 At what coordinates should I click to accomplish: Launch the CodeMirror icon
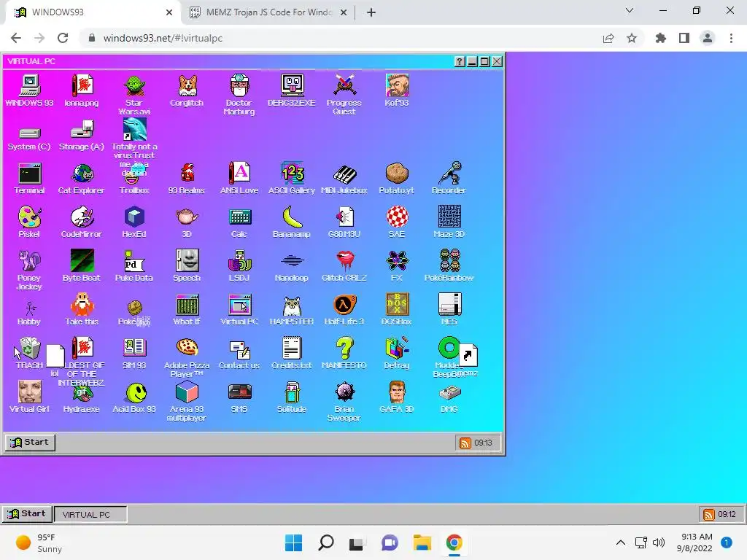pos(82,217)
